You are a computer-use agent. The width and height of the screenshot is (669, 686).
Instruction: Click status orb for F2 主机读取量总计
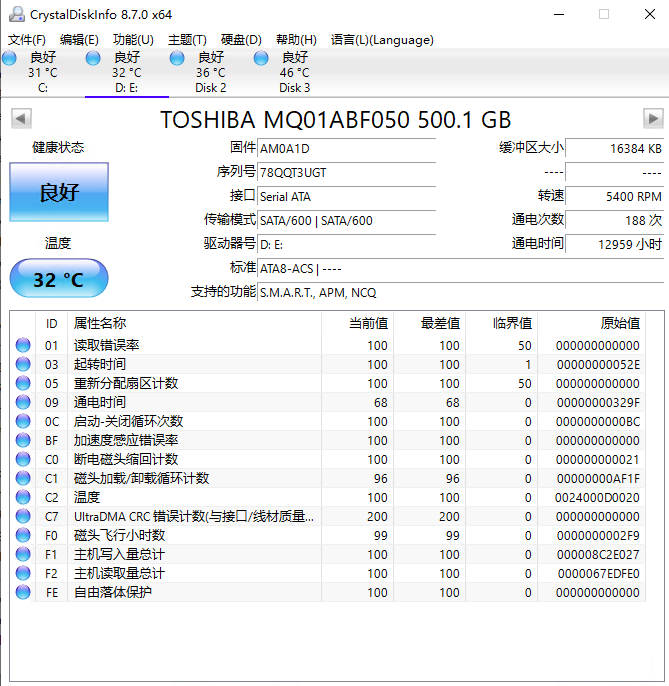(x=23, y=574)
